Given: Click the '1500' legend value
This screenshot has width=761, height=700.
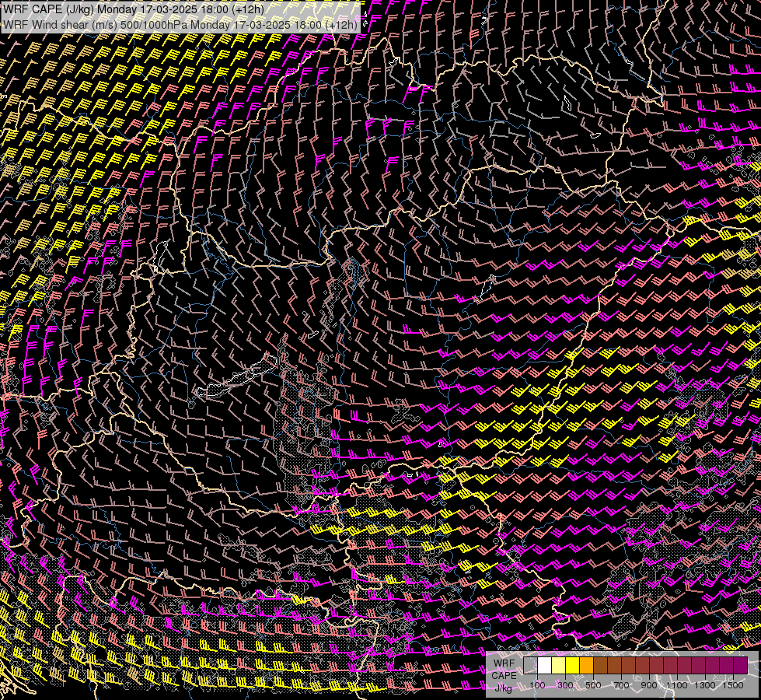Looking at the screenshot, I should [x=733, y=685].
